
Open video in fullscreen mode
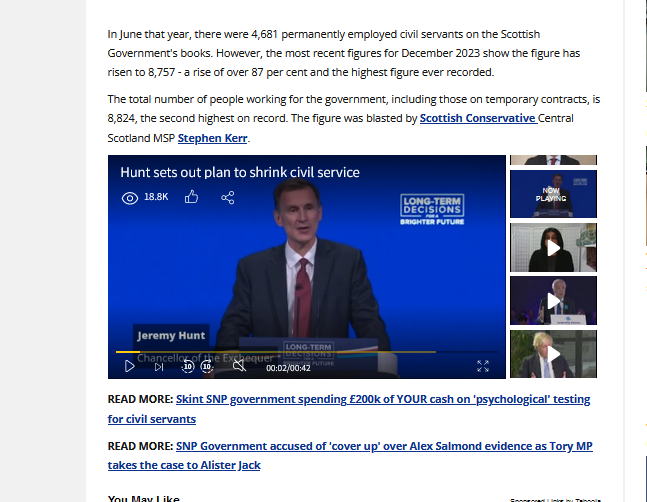click(483, 366)
